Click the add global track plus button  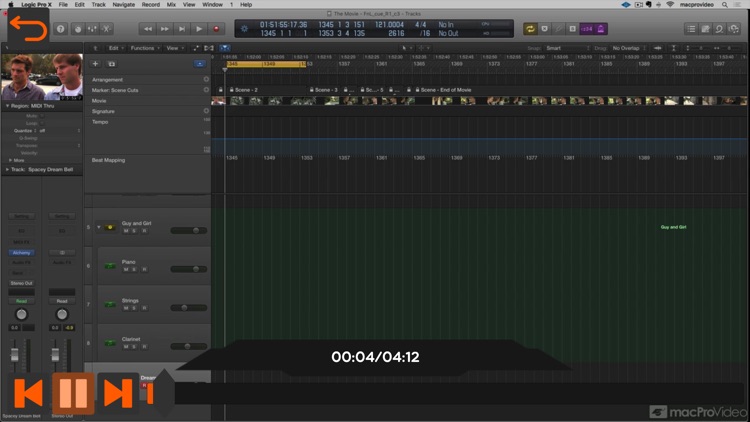[96, 63]
